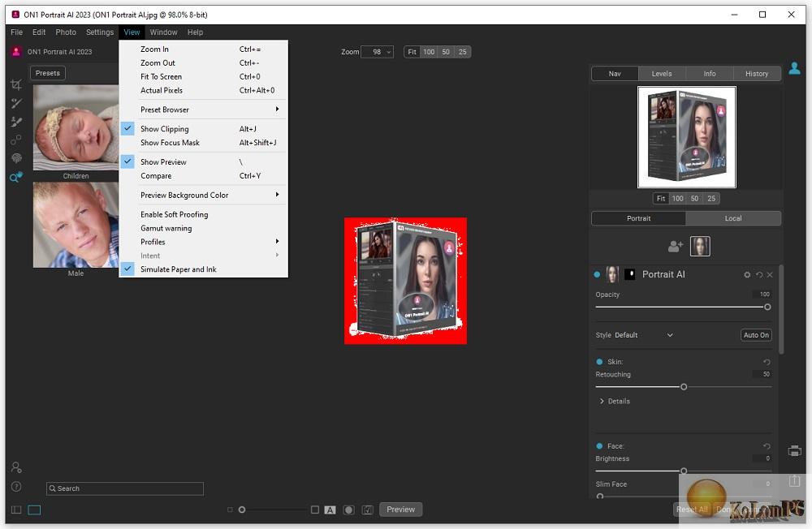Switch to the Info tab
Viewport: 812px width, 529px height.
[x=710, y=74]
